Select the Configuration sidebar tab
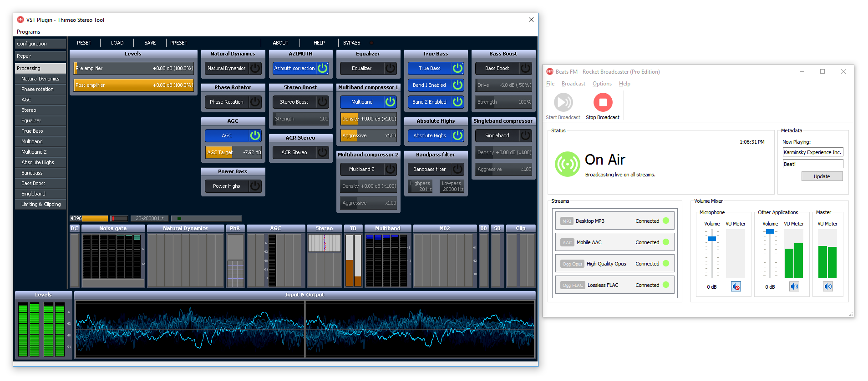 [41, 44]
